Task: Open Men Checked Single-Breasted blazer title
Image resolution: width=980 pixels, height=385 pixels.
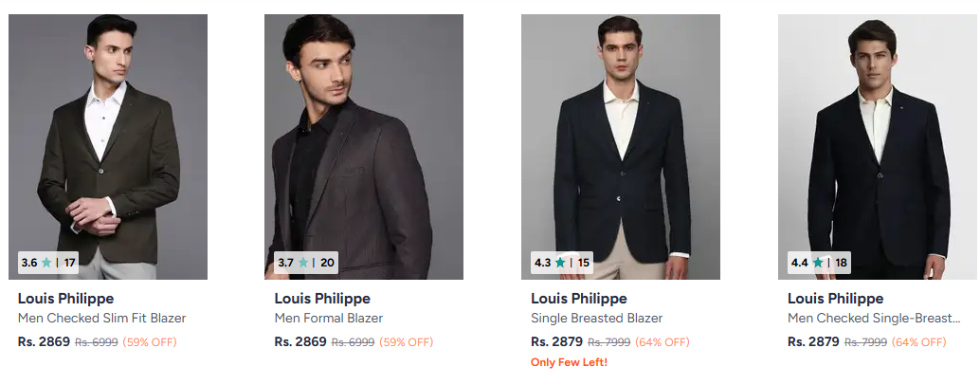Action: (x=874, y=319)
